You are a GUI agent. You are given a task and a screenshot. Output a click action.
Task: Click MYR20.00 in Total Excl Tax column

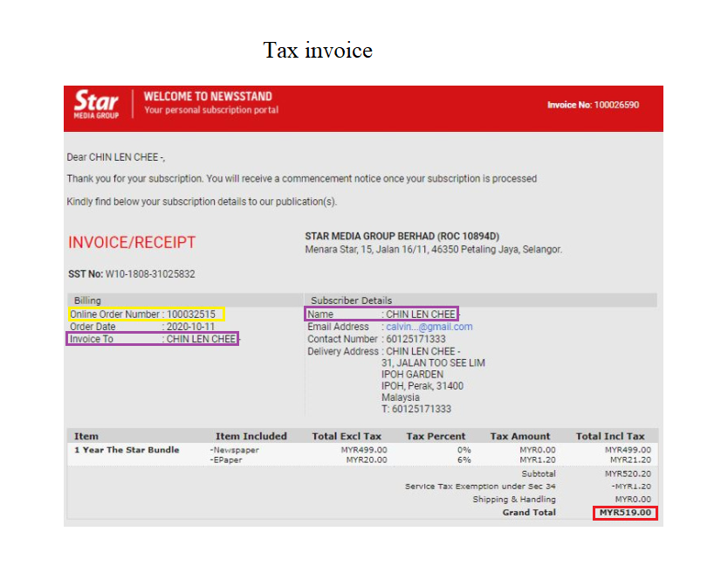(367, 460)
